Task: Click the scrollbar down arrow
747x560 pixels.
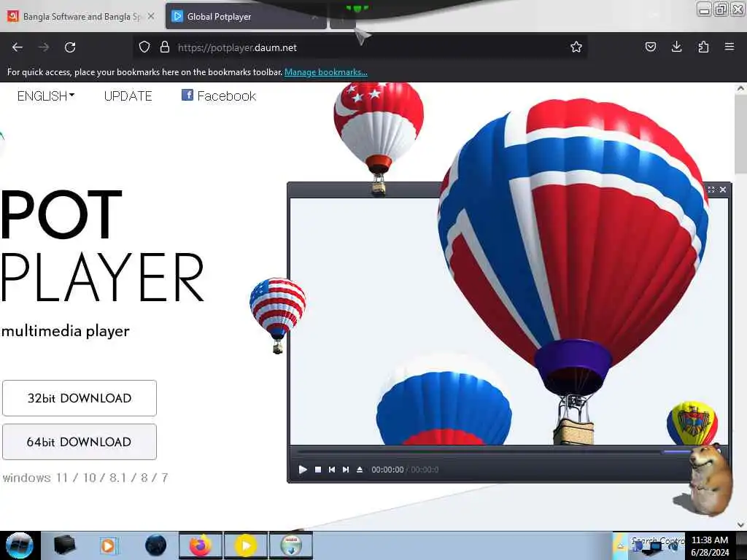Action: click(x=740, y=525)
